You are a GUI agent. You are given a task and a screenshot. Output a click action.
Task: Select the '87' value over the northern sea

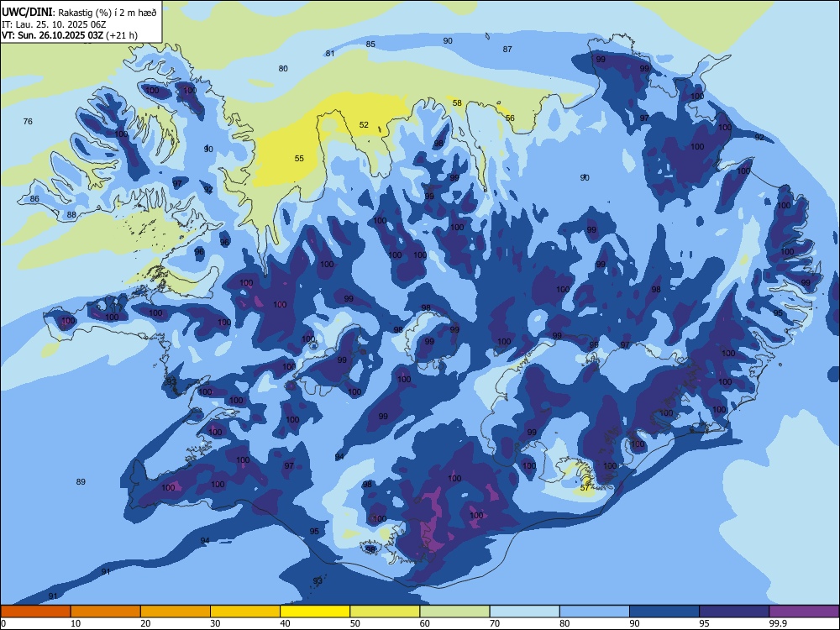pyautogui.click(x=507, y=50)
